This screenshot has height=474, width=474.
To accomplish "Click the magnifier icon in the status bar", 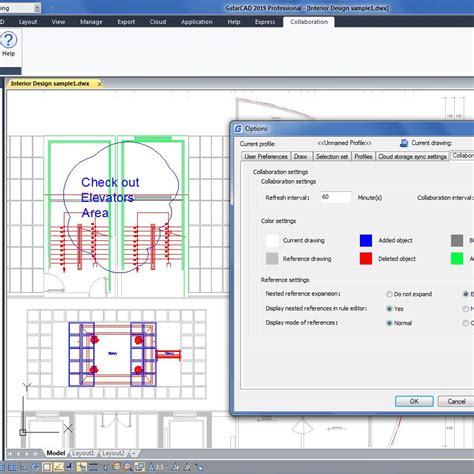I will [128, 467].
